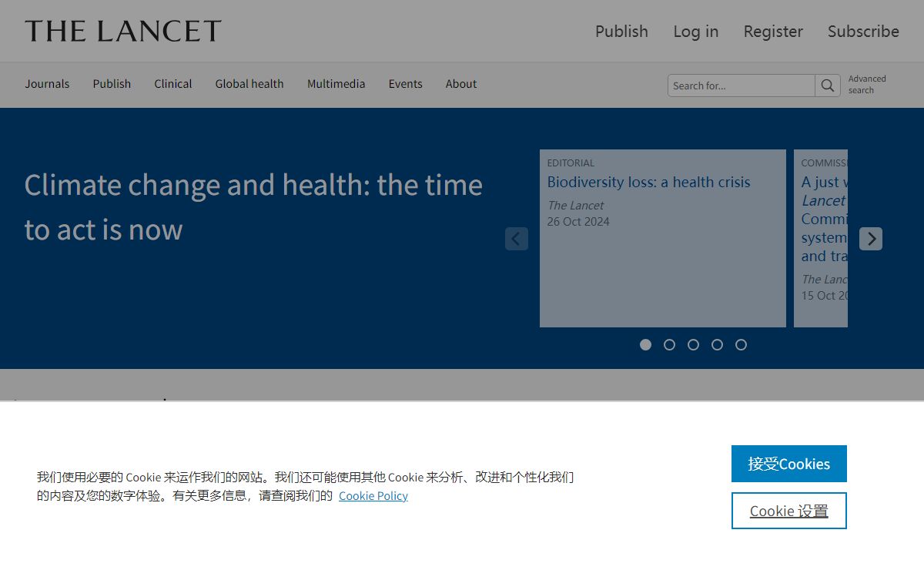
Task: Select fourth carousel dot indicator
Action: tap(717, 344)
